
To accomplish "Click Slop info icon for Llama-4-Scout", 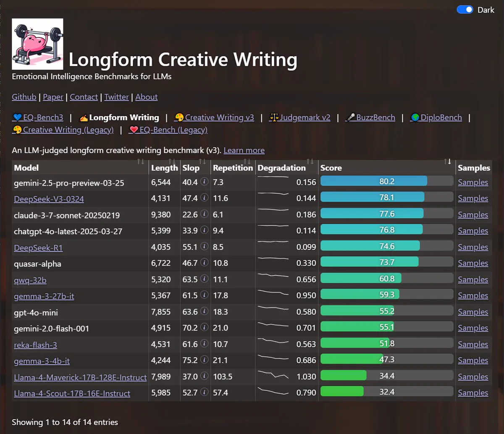I will (204, 392).
